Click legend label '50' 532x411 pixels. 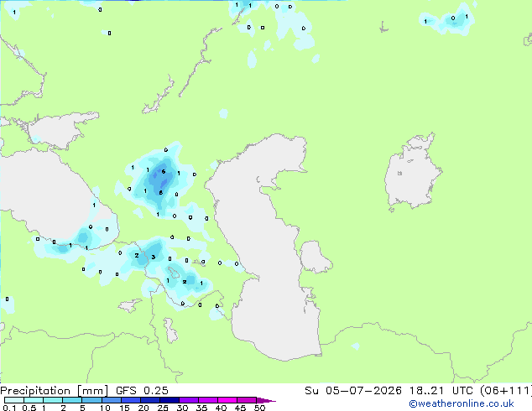pyautogui.click(x=259, y=408)
